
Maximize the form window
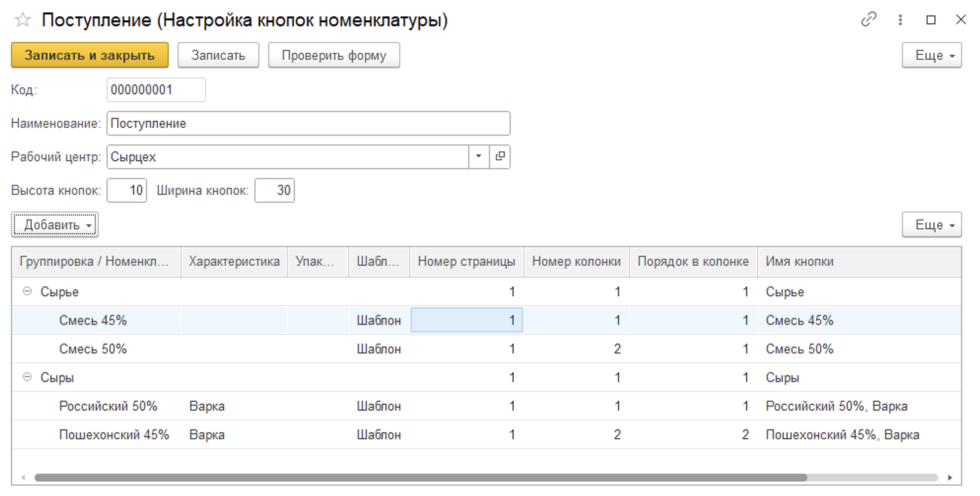click(931, 20)
